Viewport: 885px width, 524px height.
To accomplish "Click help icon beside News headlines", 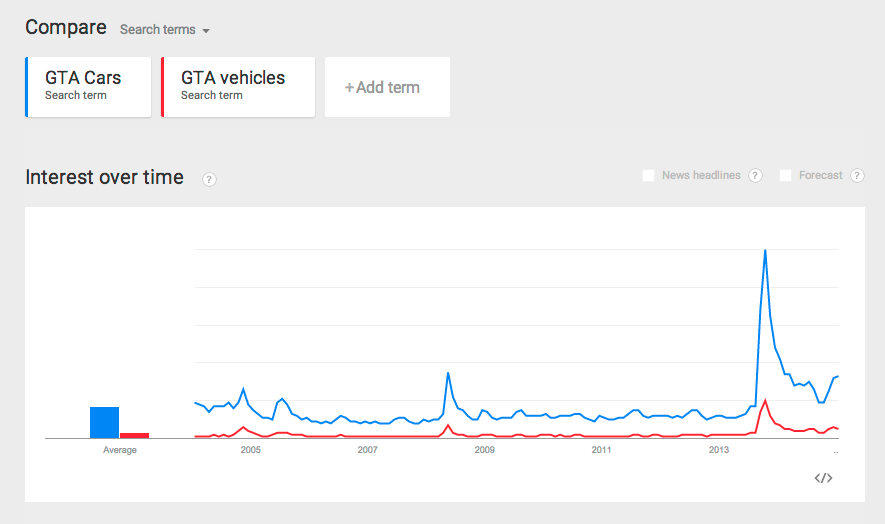I will [755, 176].
